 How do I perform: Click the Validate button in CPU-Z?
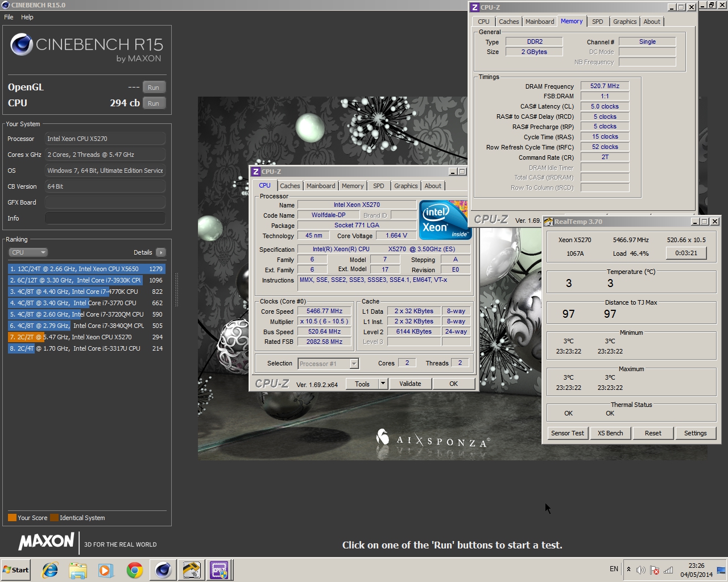click(x=410, y=384)
